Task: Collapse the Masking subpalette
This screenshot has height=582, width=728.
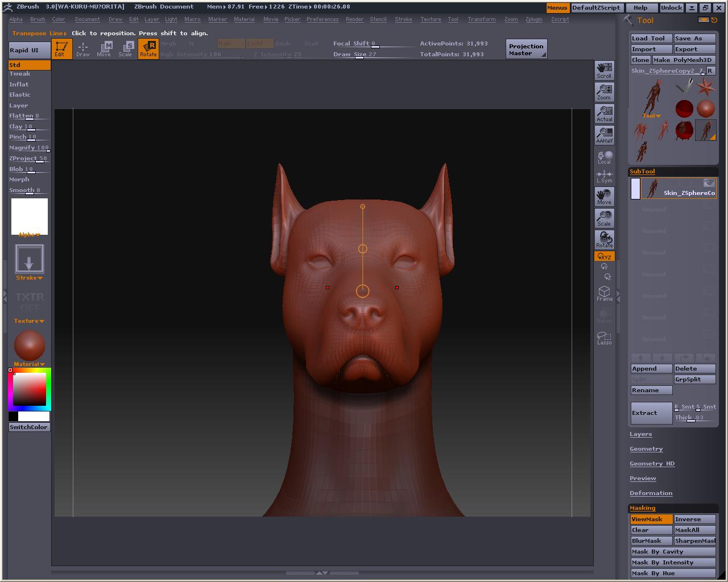Action: click(x=642, y=508)
